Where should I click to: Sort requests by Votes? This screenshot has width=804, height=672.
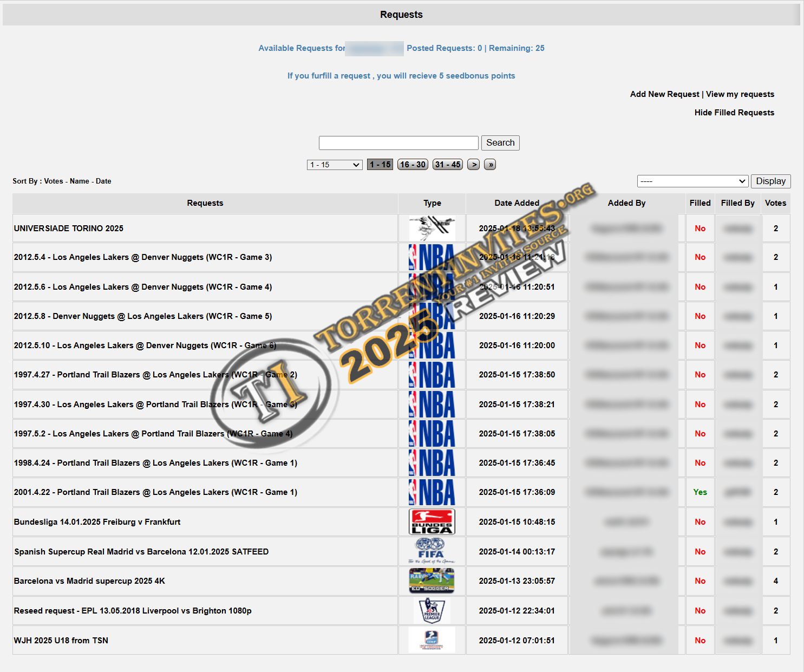tap(54, 181)
